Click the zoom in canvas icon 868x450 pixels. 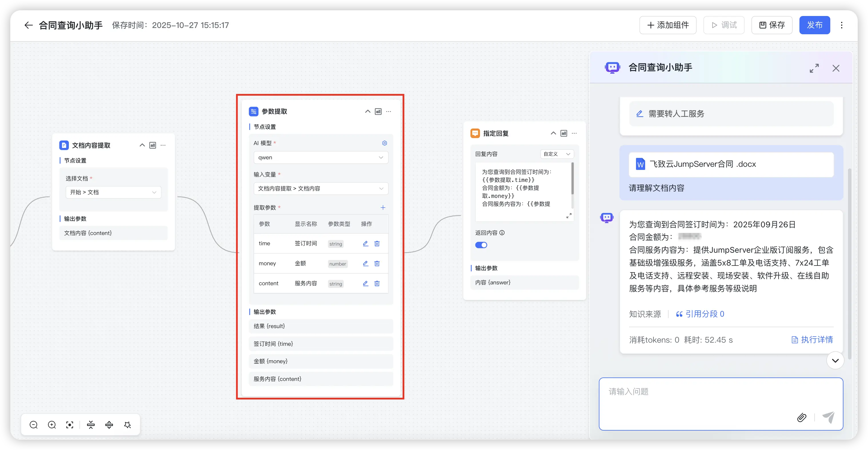tap(52, 425)
